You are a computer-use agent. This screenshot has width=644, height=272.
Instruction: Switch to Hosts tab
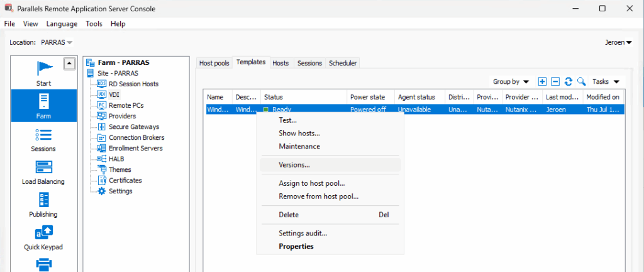pos(281,63)
